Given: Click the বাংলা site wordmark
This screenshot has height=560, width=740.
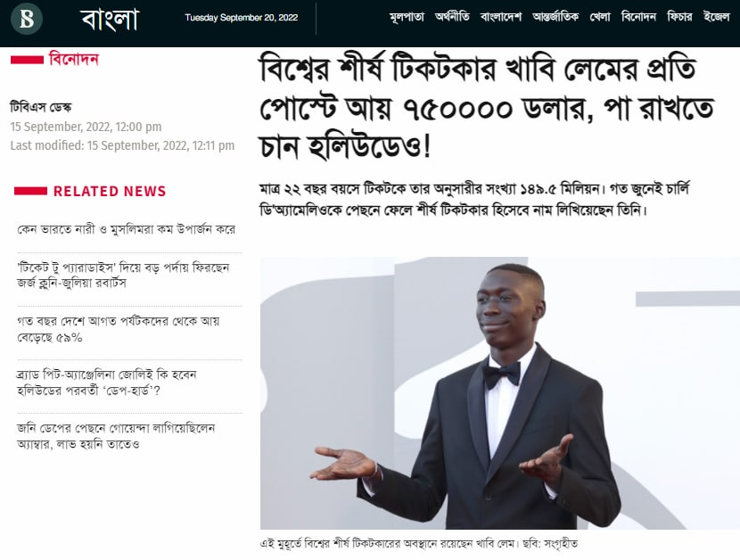Looking at the screenshot, I should pyautogui.click(x=110, y=19).
